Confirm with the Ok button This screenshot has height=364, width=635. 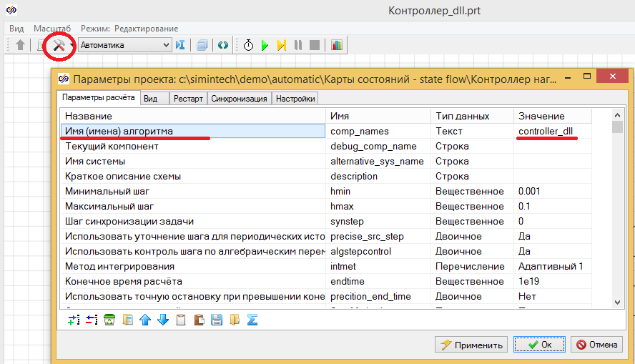539,345
